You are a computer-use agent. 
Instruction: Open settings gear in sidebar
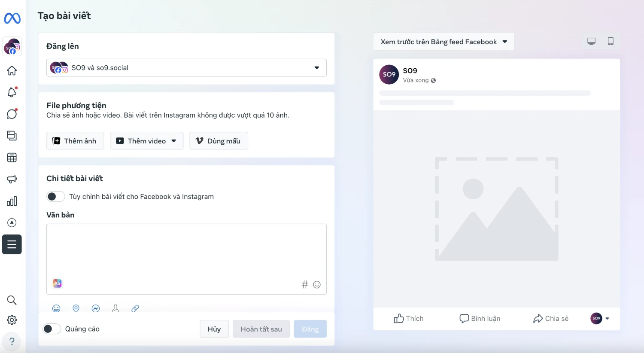pyautogui.click(x=12, y=320)
